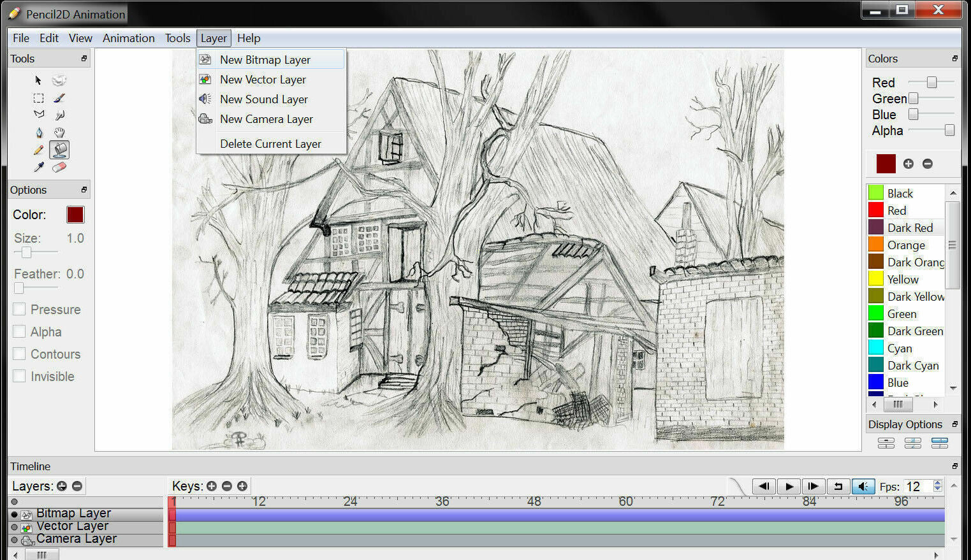This screenshot has height=560, width=971.
Task: Select the Clear cloud tool icon
Action: tap(59, 80)
